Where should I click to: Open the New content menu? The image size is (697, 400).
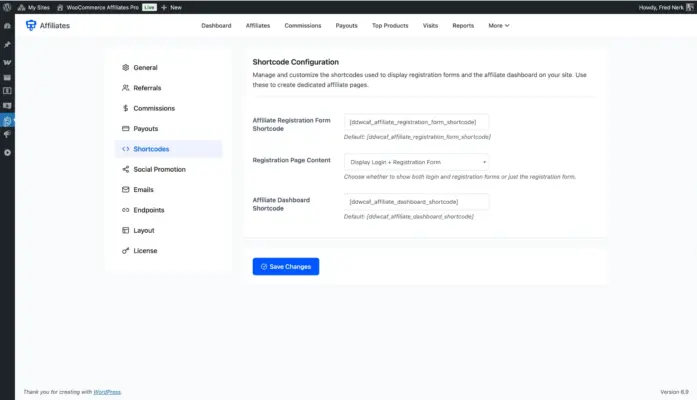pos(172,7)
